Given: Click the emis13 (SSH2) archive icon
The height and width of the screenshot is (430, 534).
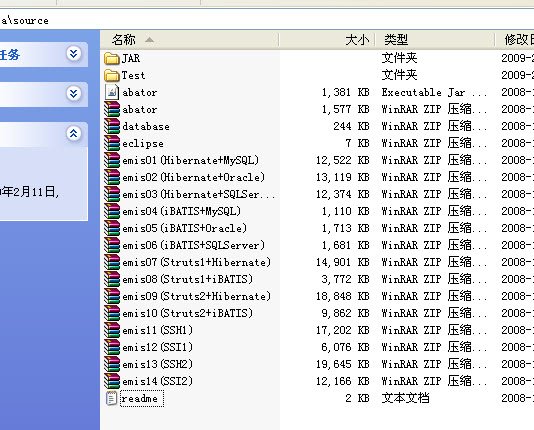Looking at the screenshot, I should click(112, 365).
